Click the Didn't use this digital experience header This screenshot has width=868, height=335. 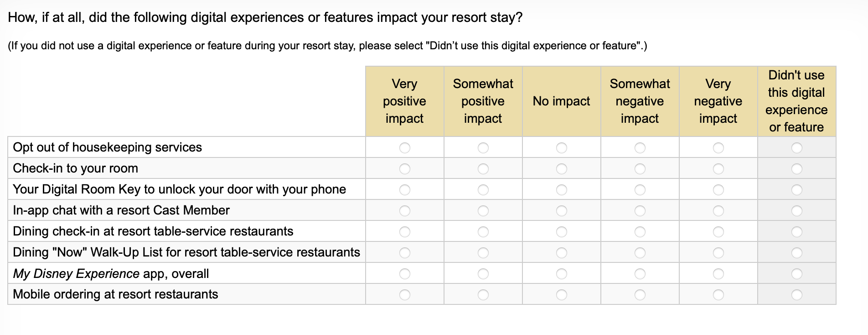pyautogui.click(x=796, y=101)
